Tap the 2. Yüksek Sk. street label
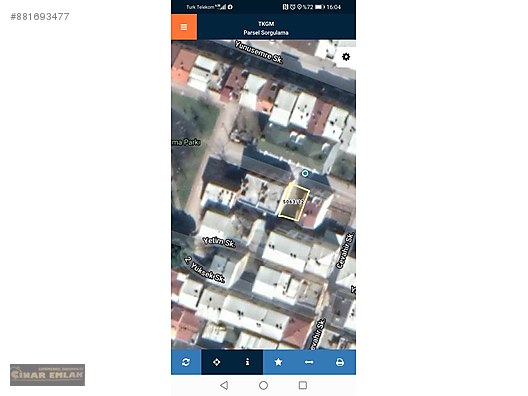 coord(204,270)
